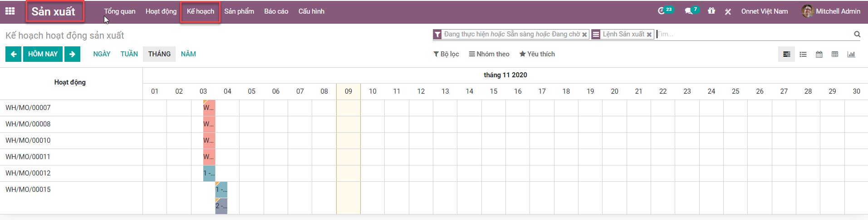Open the activities clock icon

(x=662, y=11)
